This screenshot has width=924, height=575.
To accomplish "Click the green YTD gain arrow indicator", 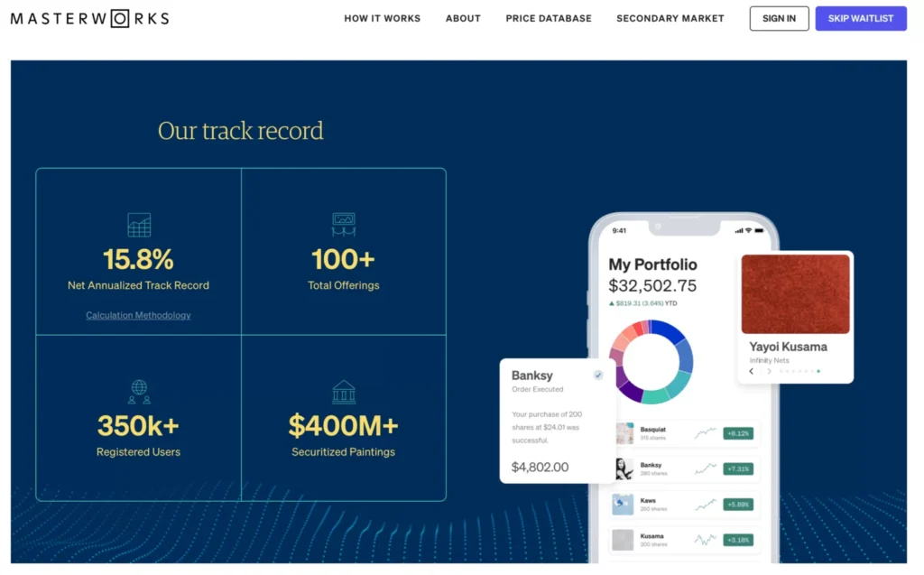I will coord(612,303).
